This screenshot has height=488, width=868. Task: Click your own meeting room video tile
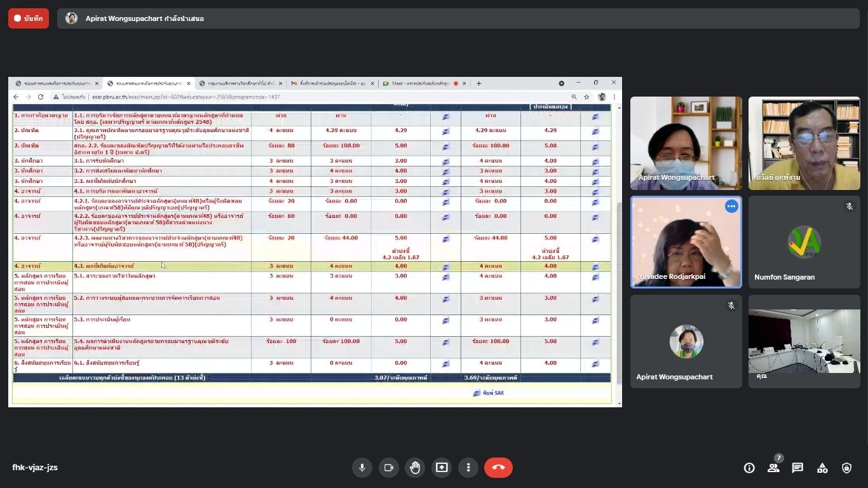[x=804, y=342]
